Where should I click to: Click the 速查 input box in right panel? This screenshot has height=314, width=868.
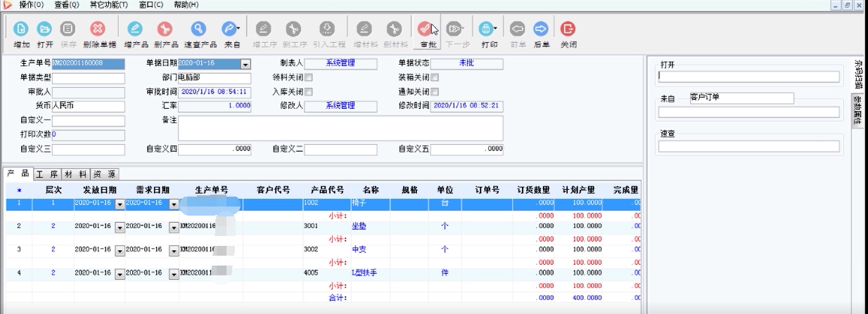point(748,146)
